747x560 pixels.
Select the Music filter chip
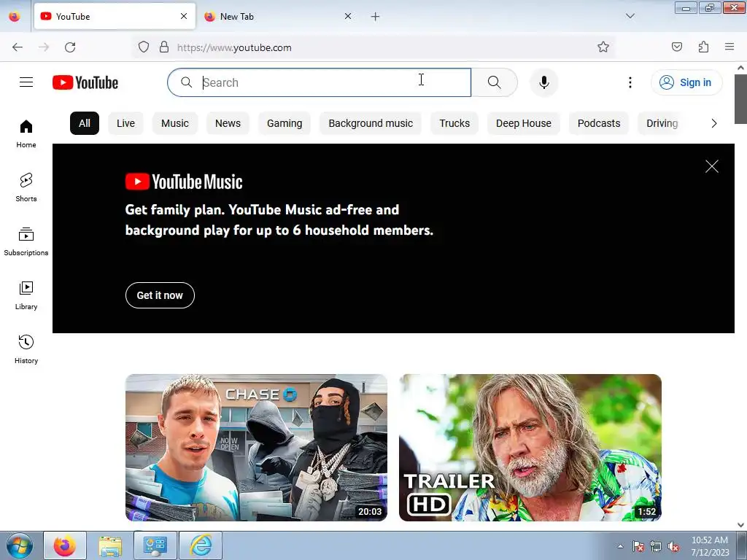175,123
